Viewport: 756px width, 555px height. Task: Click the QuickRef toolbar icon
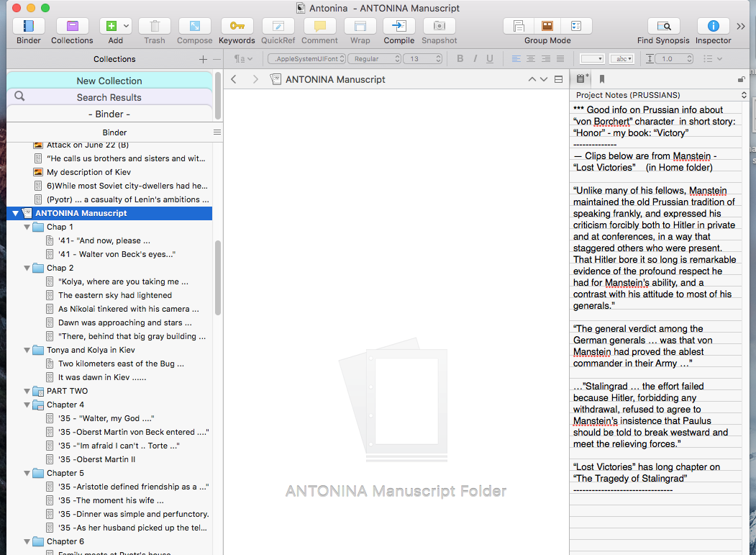tap(278, 26)
